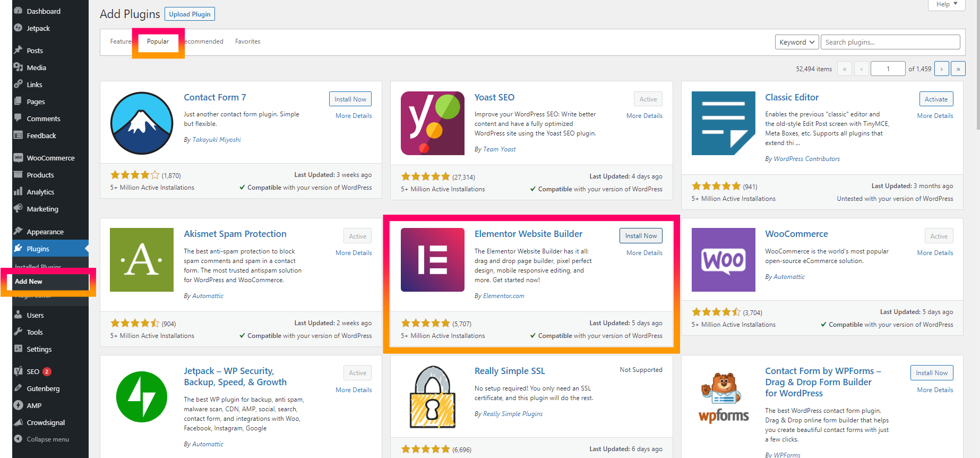Install the Contact Form 7 plugin

(x=350, y=99)
